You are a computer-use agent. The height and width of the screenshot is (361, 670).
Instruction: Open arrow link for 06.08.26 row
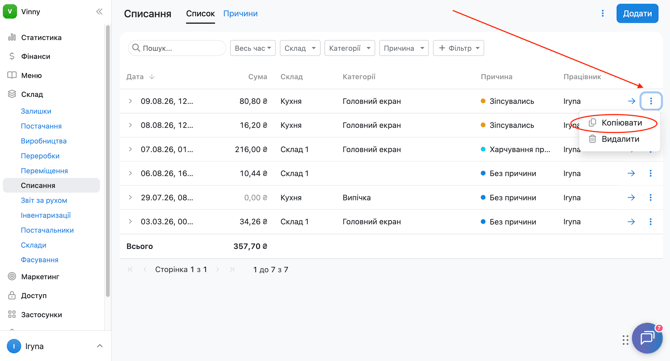click(631, 173)
